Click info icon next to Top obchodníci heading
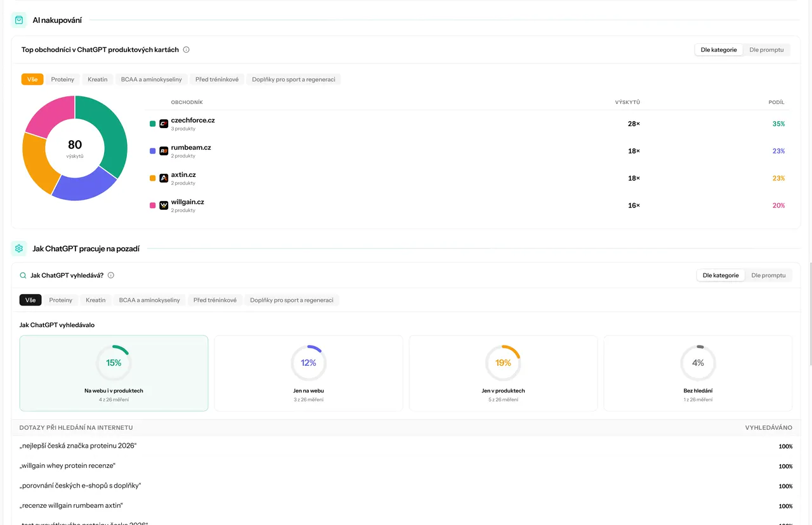Screen dimensions: 812x525 [186, 49]
